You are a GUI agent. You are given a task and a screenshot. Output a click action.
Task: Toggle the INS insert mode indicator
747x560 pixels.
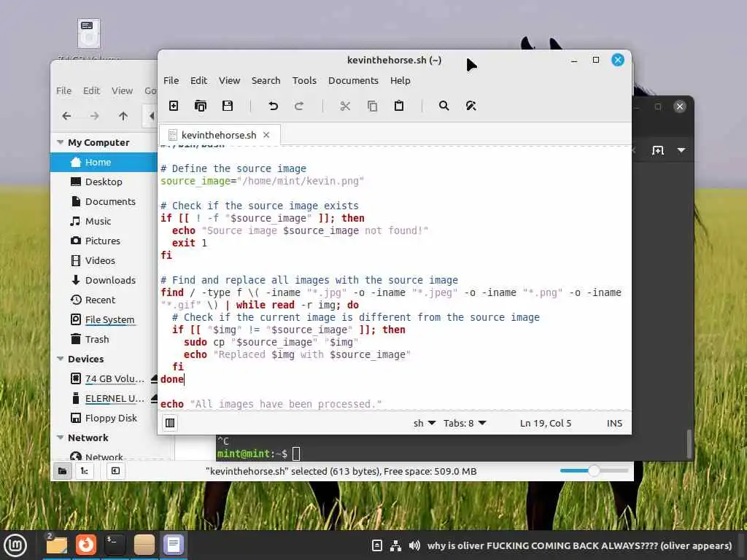(614, 423)
